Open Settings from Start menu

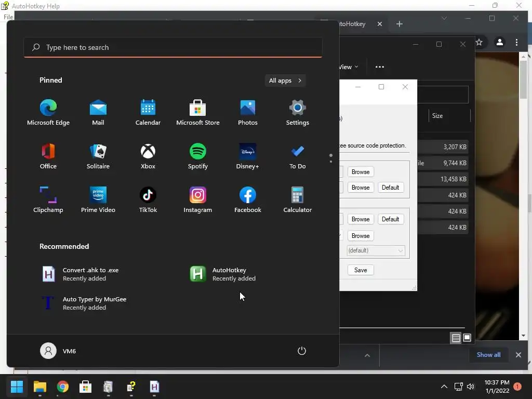tap(298, 113)
